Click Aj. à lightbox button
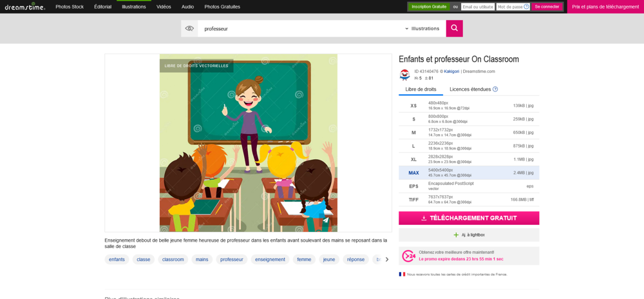 [x=469, y=235]
